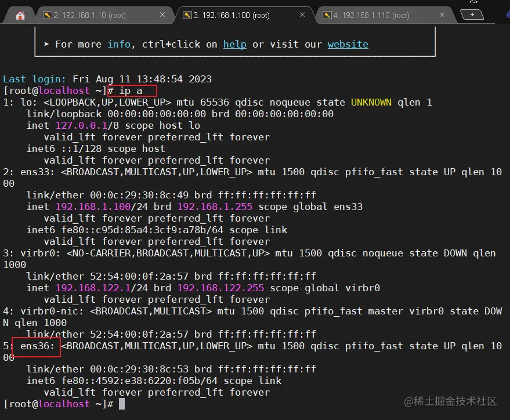
Task: Close the 192.168.1.100 session tab
Action: (x=302, y=15)
